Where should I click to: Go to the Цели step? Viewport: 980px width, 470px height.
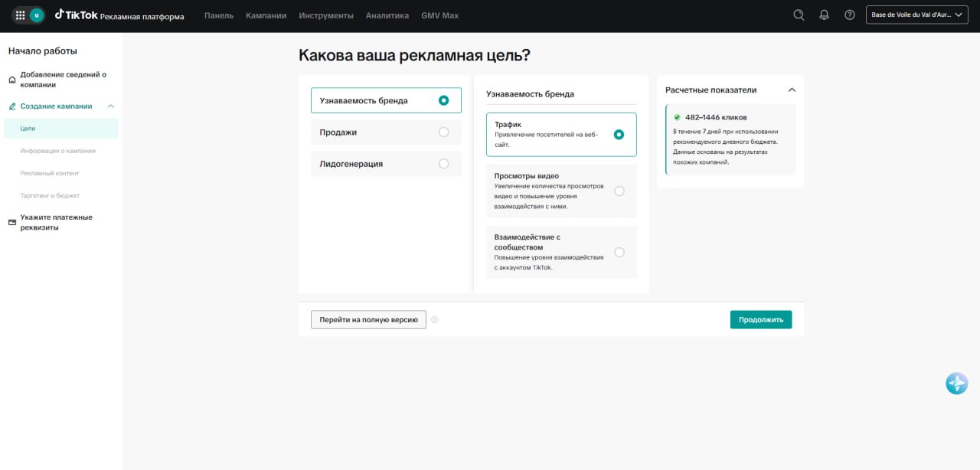point(61,129)
